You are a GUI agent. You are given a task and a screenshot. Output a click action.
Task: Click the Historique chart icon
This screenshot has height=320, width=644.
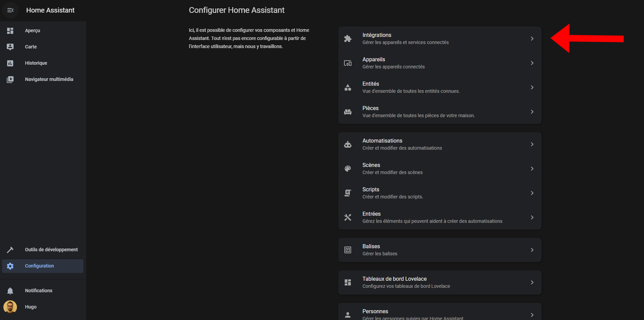tap(10, 63)
